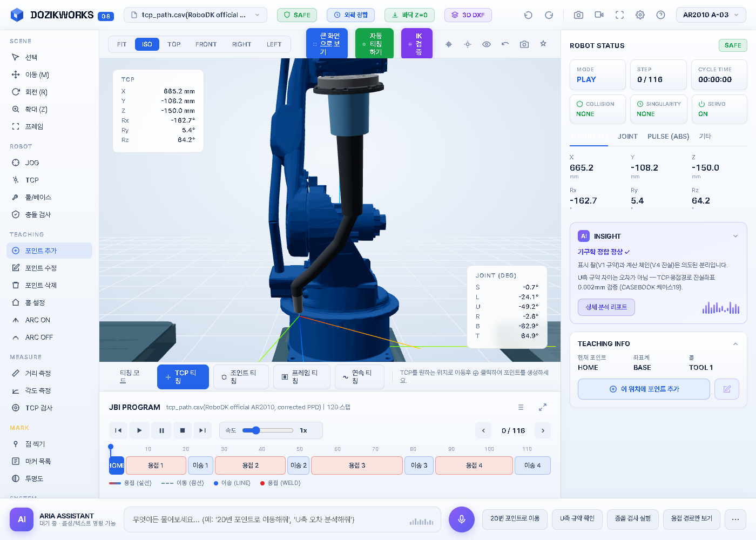This screenshot has width=756, height=540.
Task: Click the viewport star favorite icon
Action: [x=543, y=44]
